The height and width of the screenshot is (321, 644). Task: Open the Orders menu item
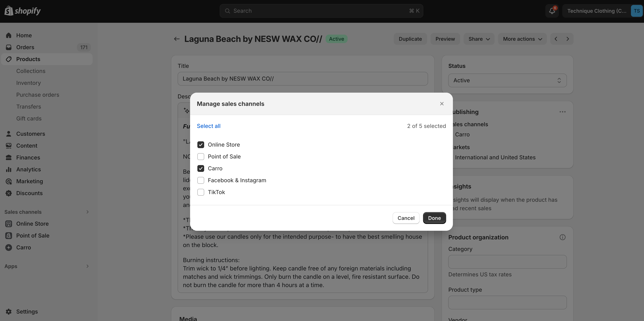(x=25, y=47)
